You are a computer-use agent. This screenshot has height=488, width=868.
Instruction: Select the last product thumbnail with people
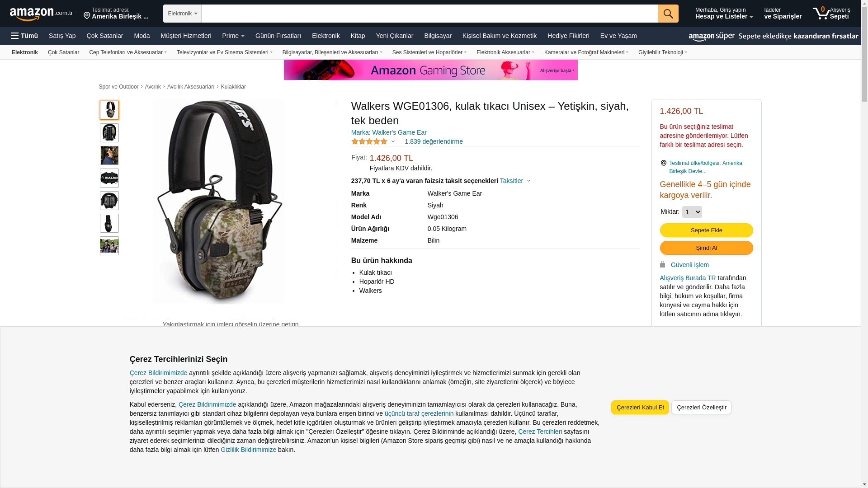click(109, 246)
